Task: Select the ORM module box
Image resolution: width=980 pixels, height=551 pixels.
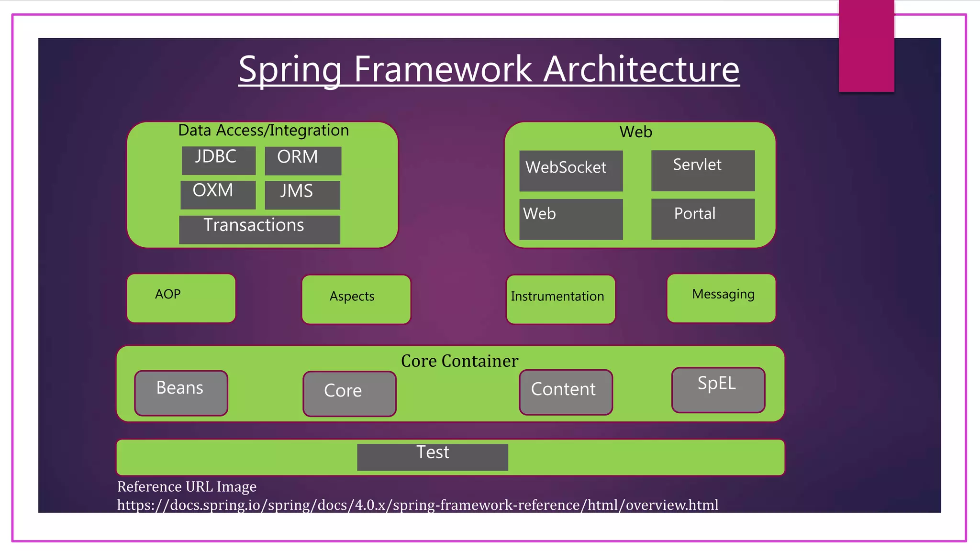Action: point(302,161)
